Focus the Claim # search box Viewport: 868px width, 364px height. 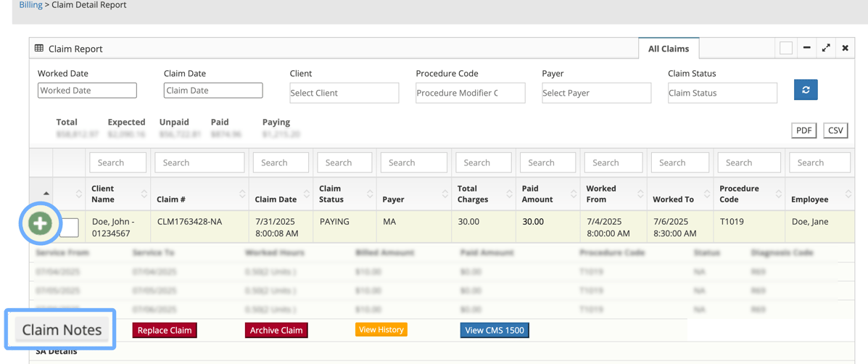click(200, 162)
